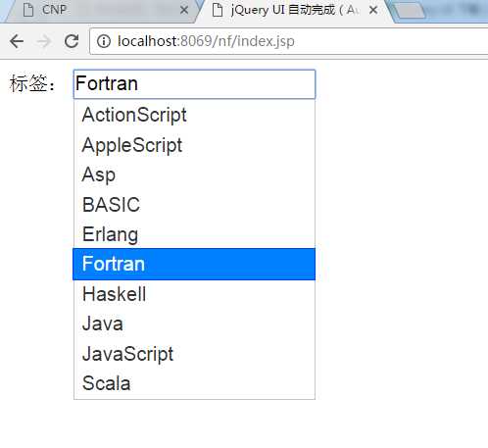
Task: Select the Java suggestion
Action: pos(194,324)
